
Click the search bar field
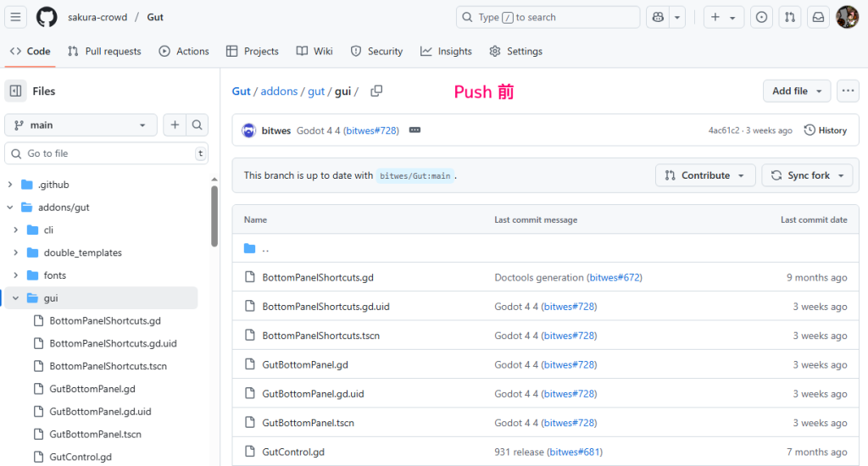coord(548,17)
